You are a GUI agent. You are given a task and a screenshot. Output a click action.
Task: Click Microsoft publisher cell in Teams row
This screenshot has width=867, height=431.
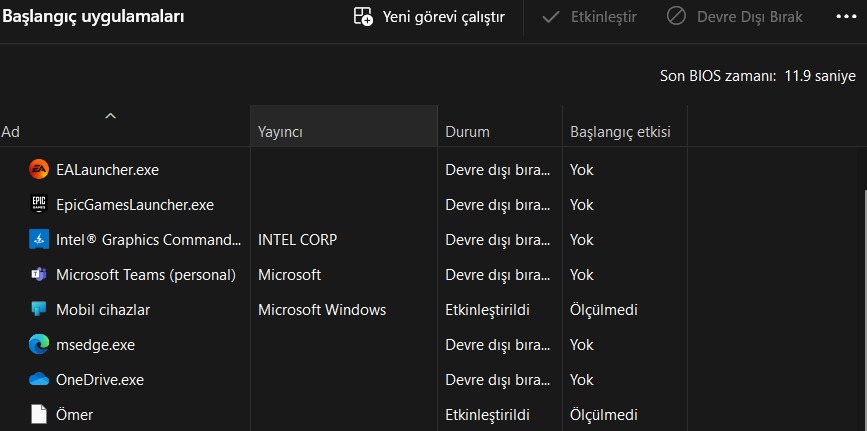pyautogui.click(x=289, y=274)
